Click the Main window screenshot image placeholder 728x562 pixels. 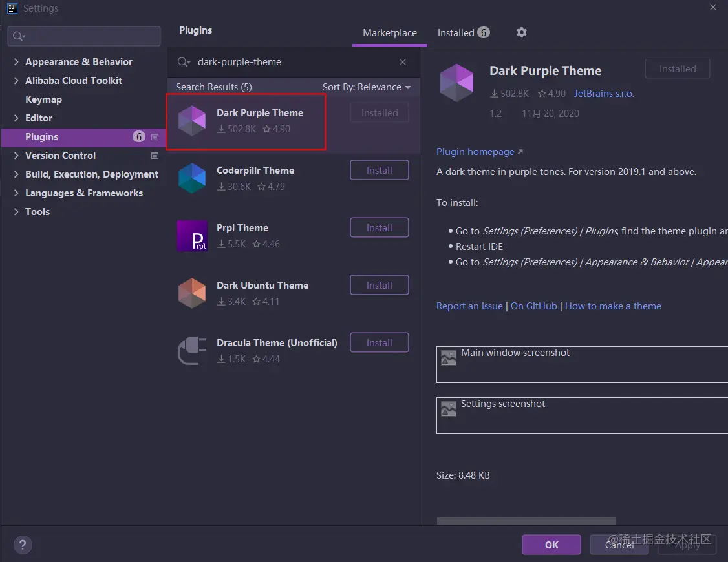(x=449, y=357)
